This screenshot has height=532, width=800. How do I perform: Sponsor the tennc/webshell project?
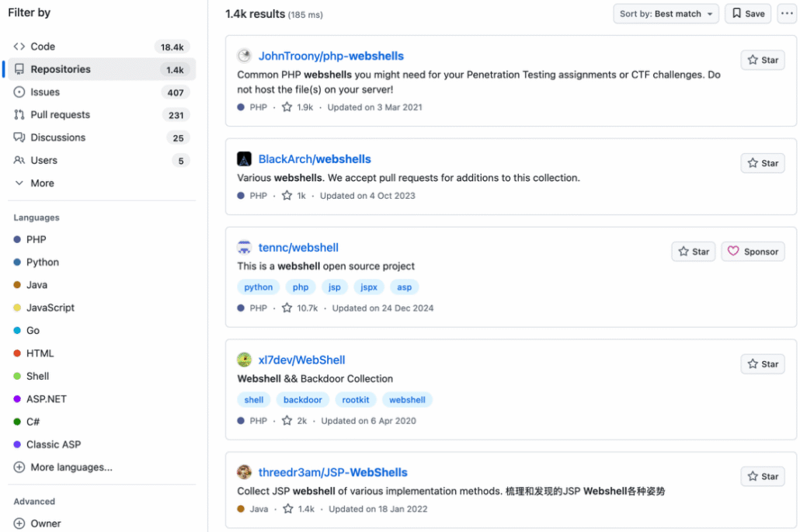click(x=753, y=252)
